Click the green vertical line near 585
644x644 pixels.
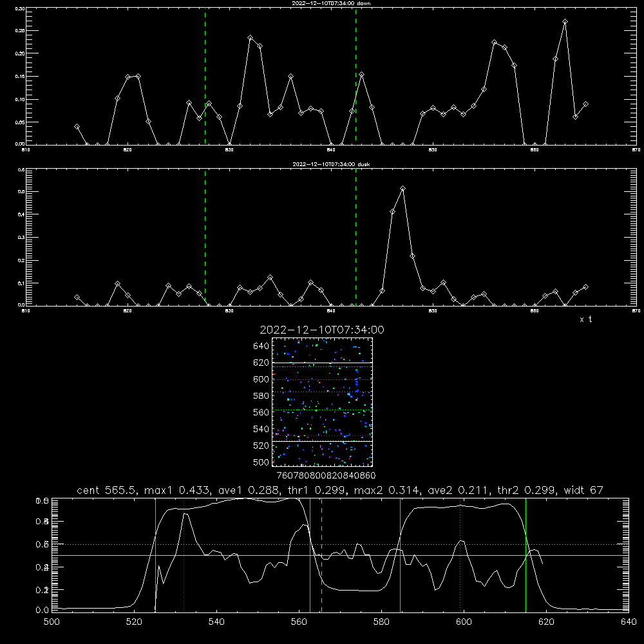[400, 555]
